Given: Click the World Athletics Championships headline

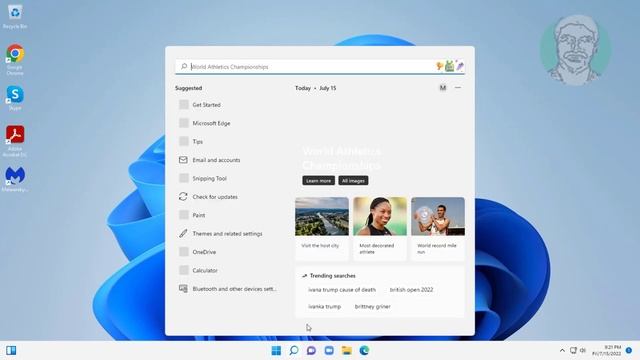Looking at the screenshot, I should point(342,158).
